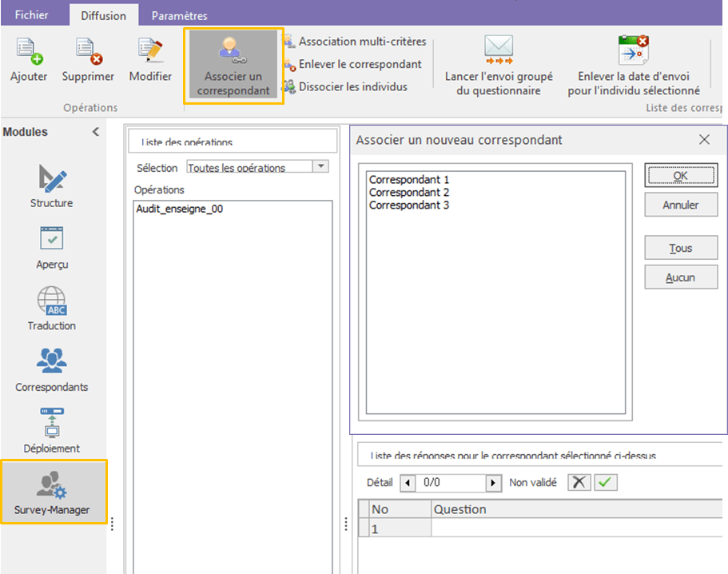Click the Annuler button
728x574 pixels.
[681, 205]
